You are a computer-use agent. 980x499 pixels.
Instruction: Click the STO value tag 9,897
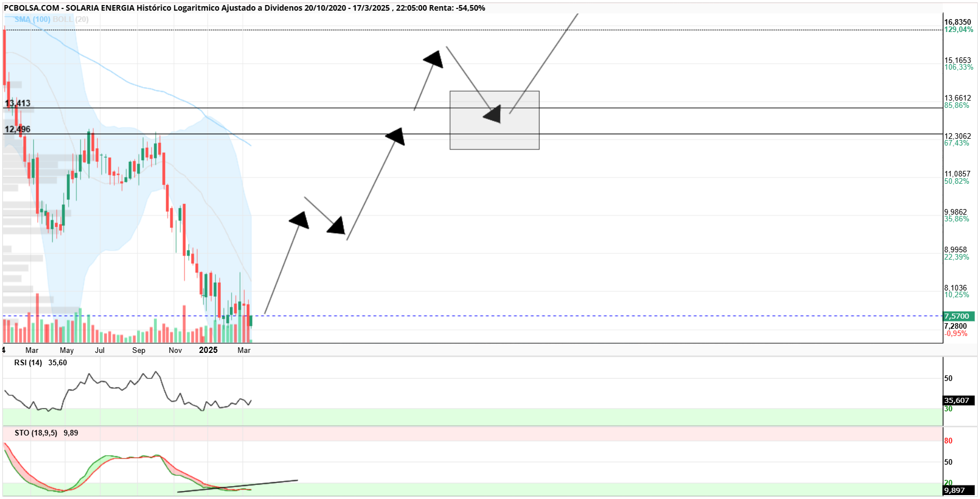(959, 491)
